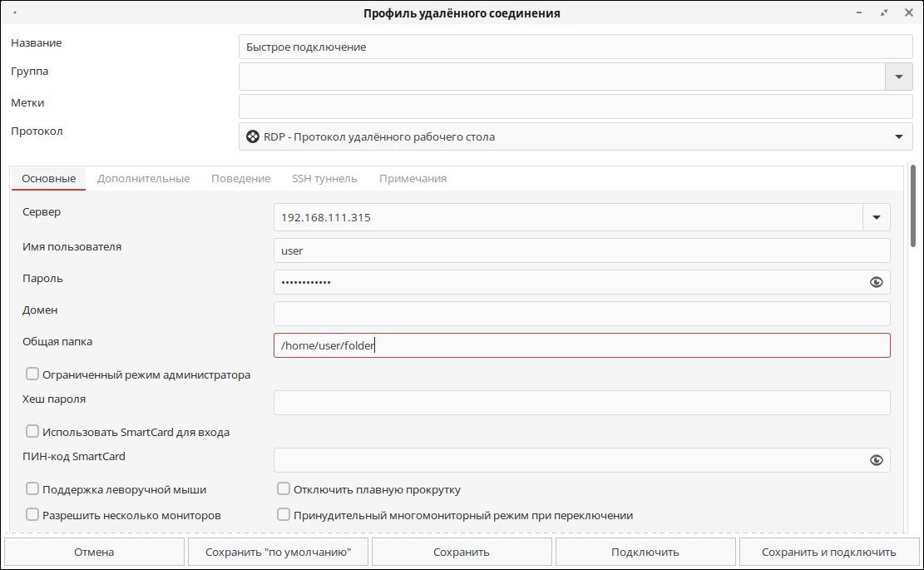Enable restricted admin mode checkbox
The image size is (924, 570).
coord(32,374)
